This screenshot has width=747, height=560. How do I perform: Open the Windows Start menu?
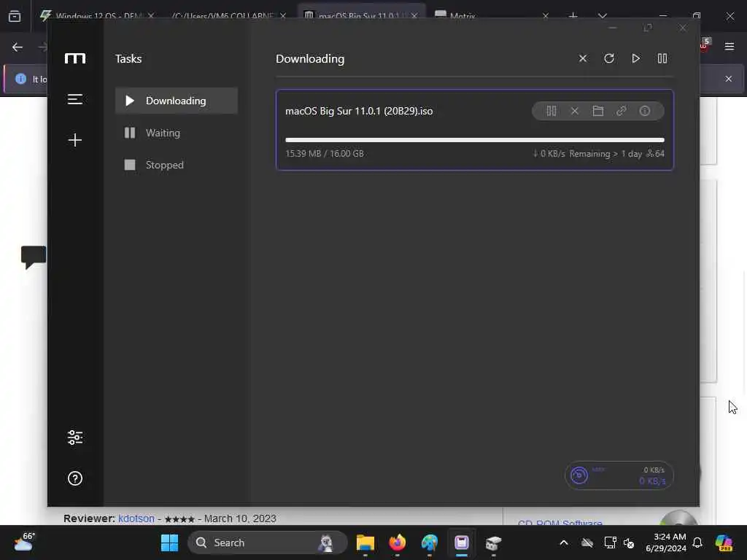point(169,542)
